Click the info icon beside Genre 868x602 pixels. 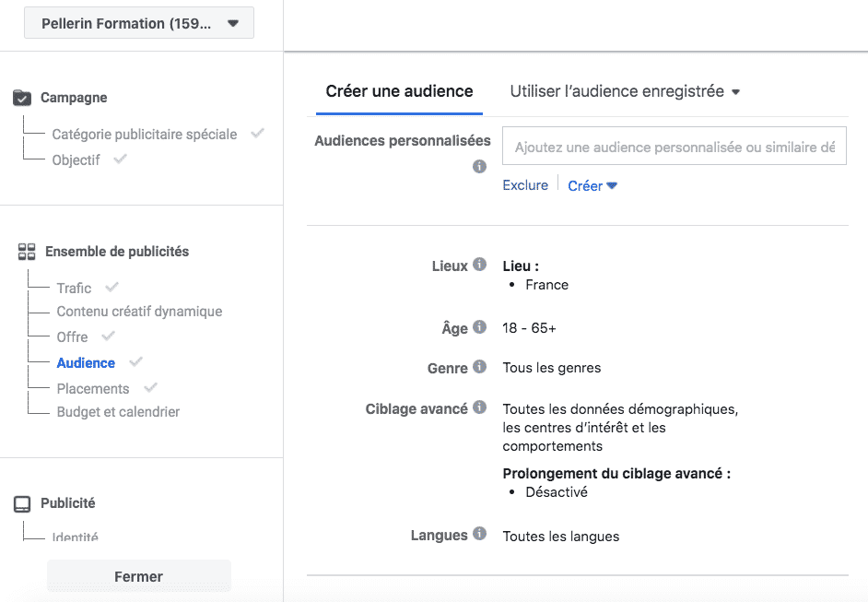coord(479,367)
